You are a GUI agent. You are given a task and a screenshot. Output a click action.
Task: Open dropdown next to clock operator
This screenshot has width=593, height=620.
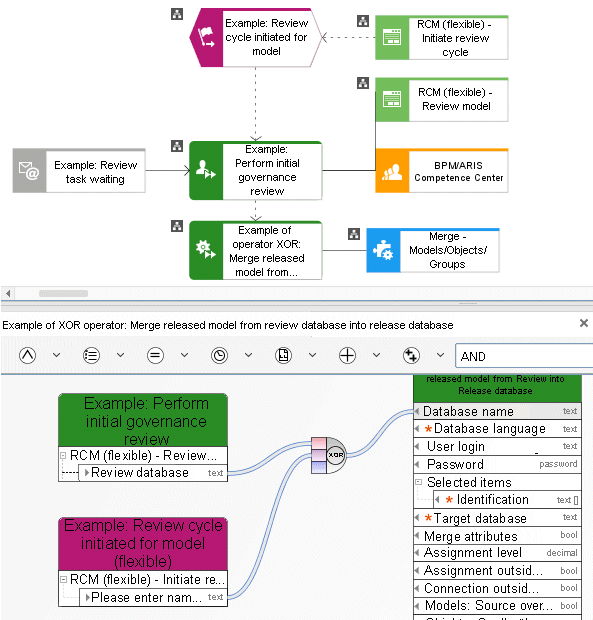[x=249, y=355]
